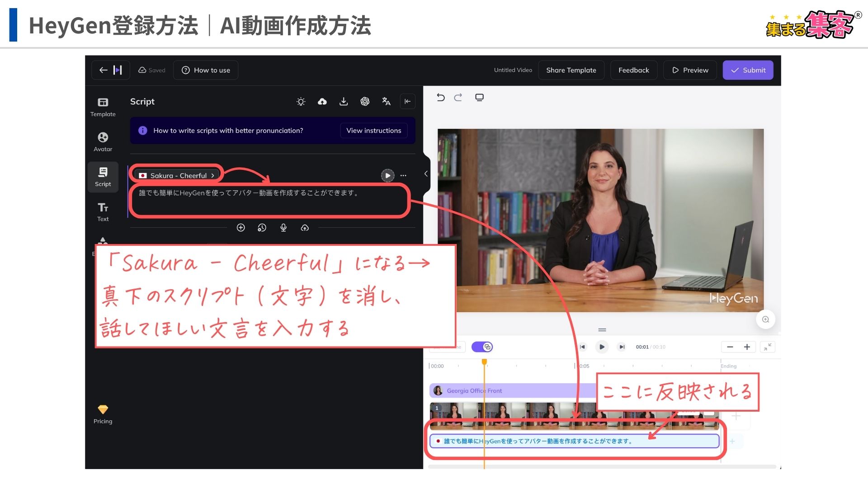Click the translate script language icon

pos(387,101)
